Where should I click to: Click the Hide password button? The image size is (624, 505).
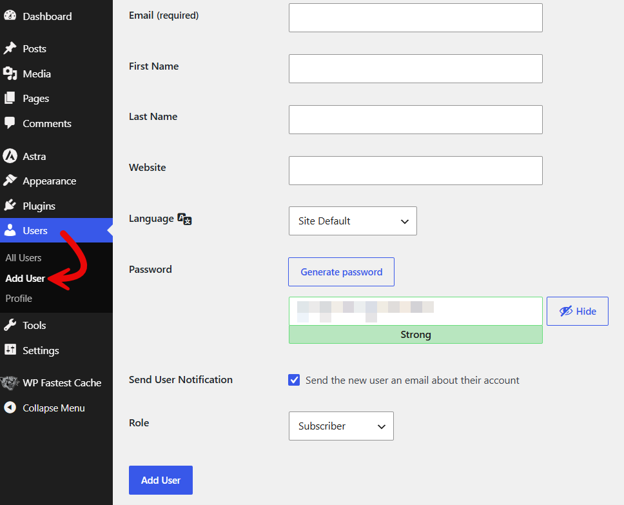(x=577, y=311)
